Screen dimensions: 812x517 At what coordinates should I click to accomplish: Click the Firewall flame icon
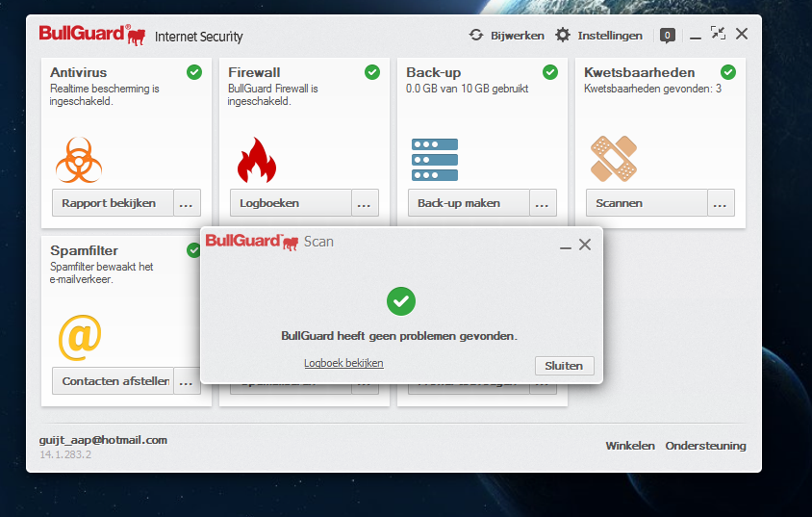point(257,160)
